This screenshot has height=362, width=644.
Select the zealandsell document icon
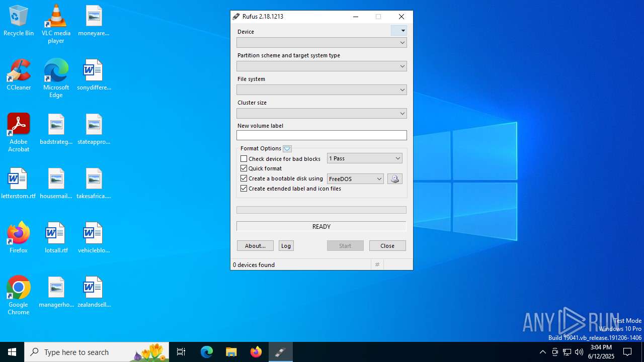[94, 292]
